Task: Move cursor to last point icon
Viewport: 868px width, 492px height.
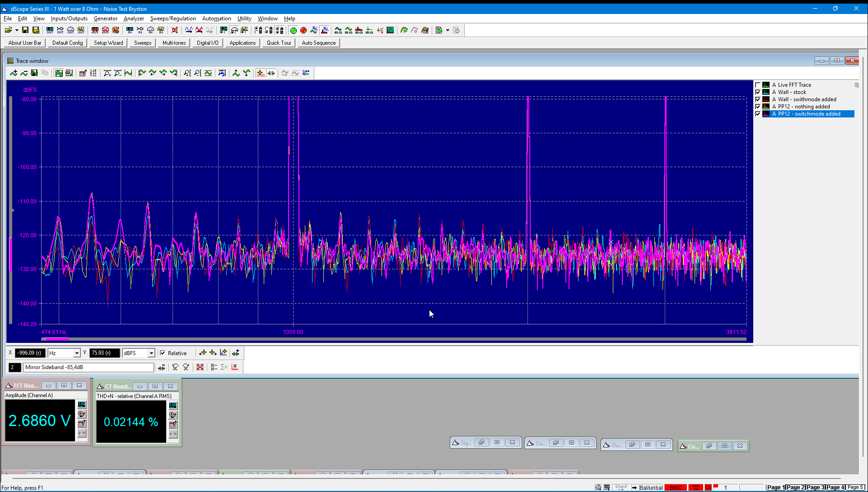Action: 173,73
